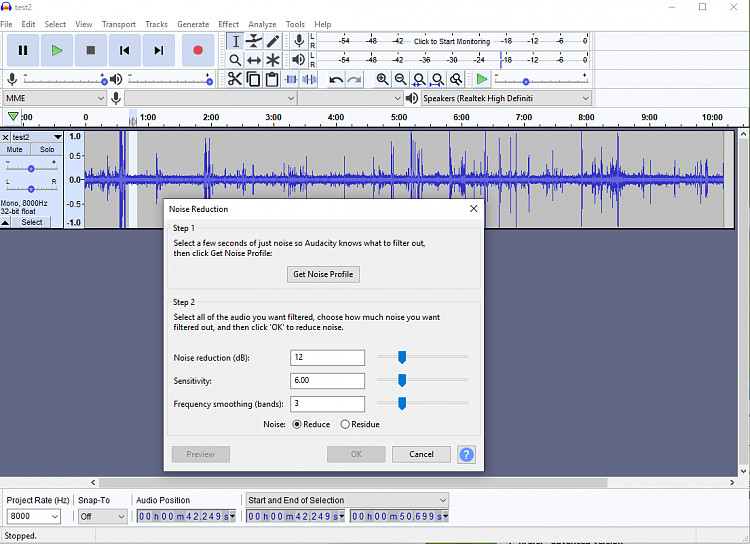Click the Frequency smoothing bands field
This screenshot has height=544, width=750.
pos(327,404)
